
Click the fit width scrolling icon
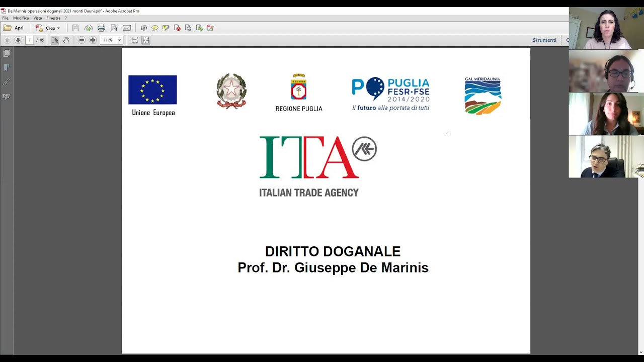[135, 40]
